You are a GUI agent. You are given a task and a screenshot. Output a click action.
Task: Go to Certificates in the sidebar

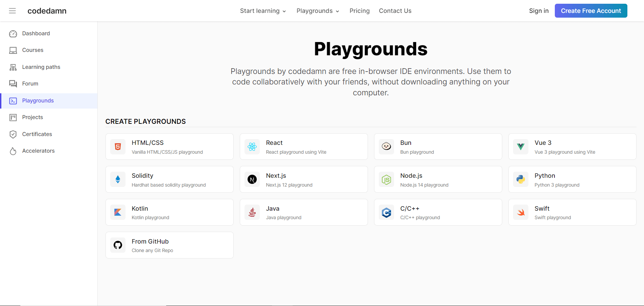coord(37,134)
